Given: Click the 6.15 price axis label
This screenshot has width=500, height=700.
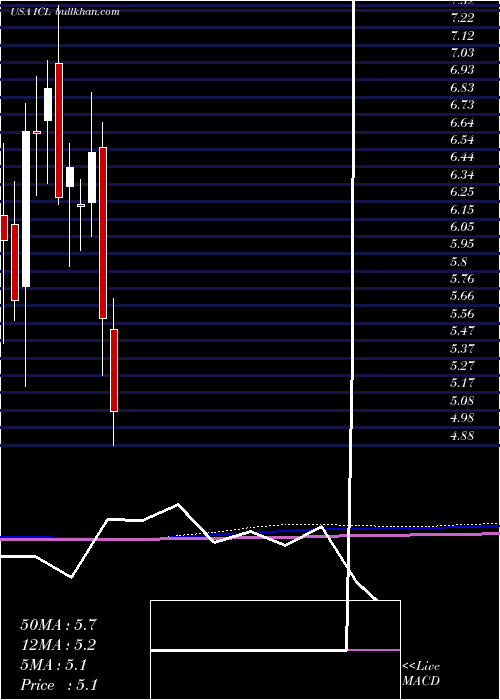Looking at the screenshot, I should (x=462, y=209).
